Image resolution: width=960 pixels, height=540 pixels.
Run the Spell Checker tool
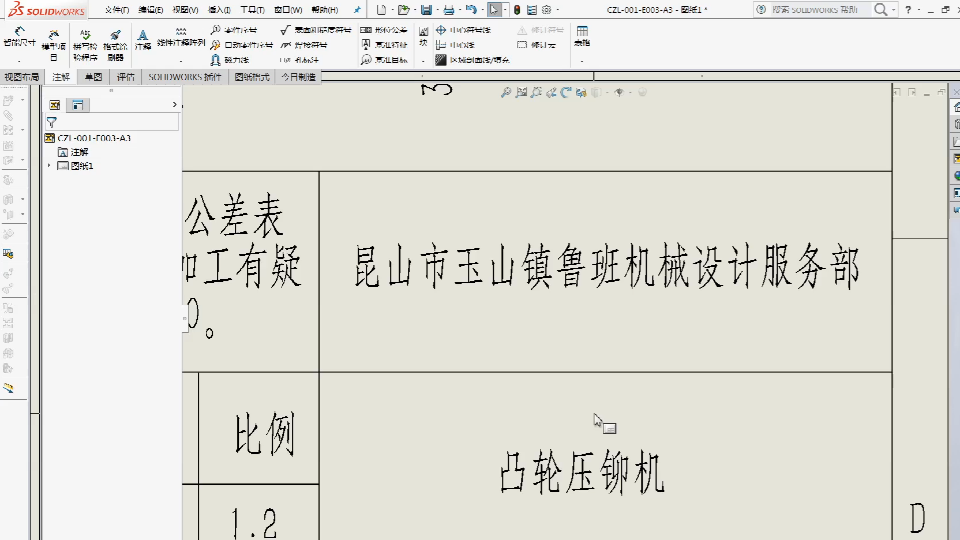pos(85,45)
